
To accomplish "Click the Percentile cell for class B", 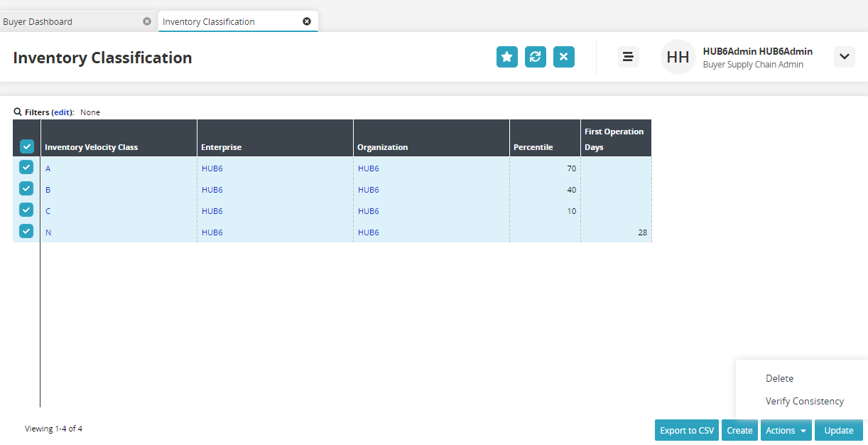I will (544, 190).
